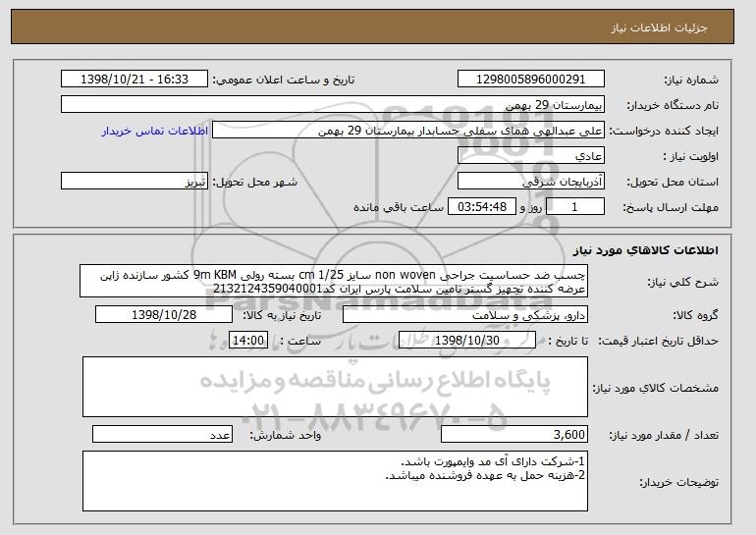756x535 pixels.
Task: Click remaining days field showing 1
Action: (x=574, y=207)
